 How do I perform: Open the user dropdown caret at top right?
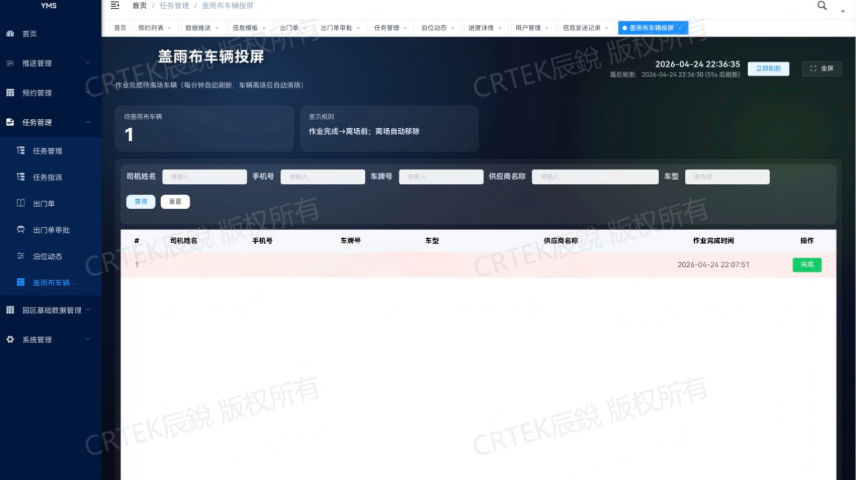[843, 11]
